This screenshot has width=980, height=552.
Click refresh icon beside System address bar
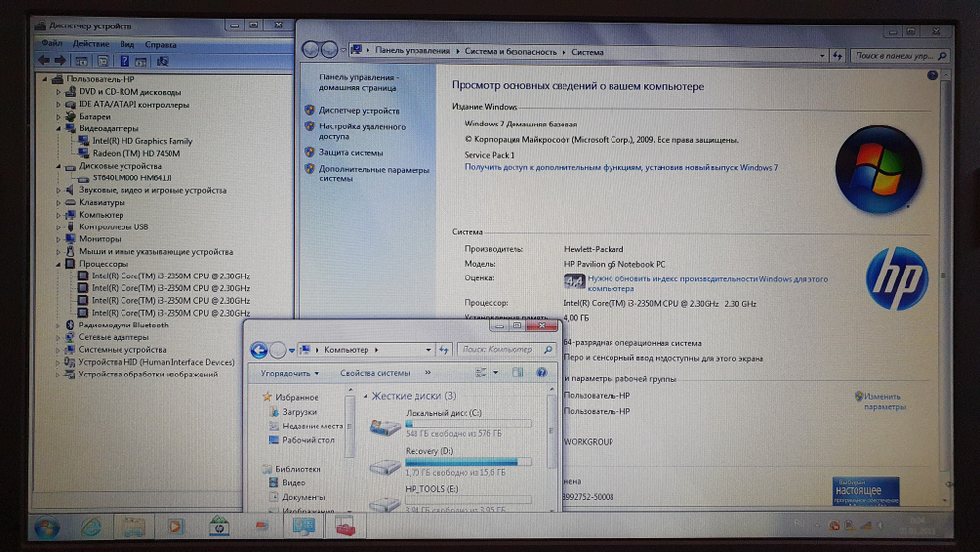pos(838,56)
